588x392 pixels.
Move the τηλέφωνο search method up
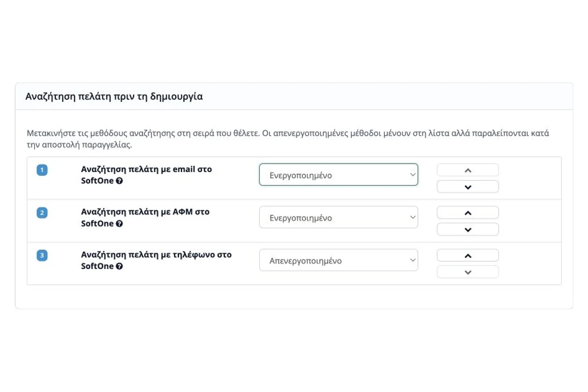click(x=468, y=255)
